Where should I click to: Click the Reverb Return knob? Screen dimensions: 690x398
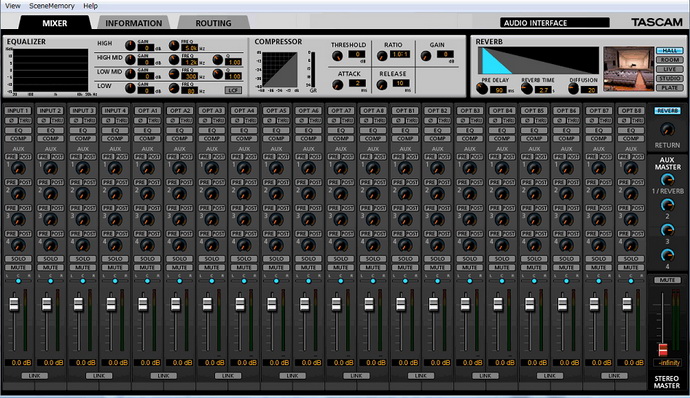click(667, 129)
